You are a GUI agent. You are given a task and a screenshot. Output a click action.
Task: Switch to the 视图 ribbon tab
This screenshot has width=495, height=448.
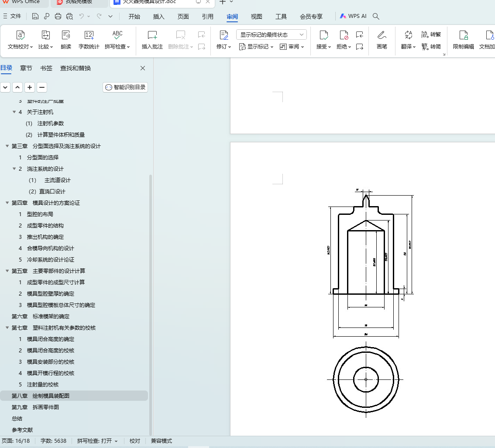pyautogui.click(x=256, y=17)
